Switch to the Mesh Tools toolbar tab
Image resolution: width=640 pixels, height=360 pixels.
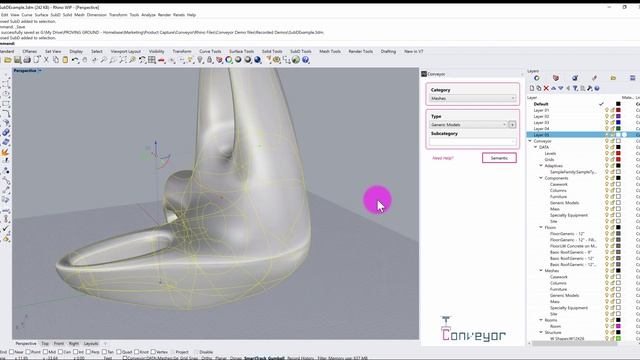coord(330,51)
